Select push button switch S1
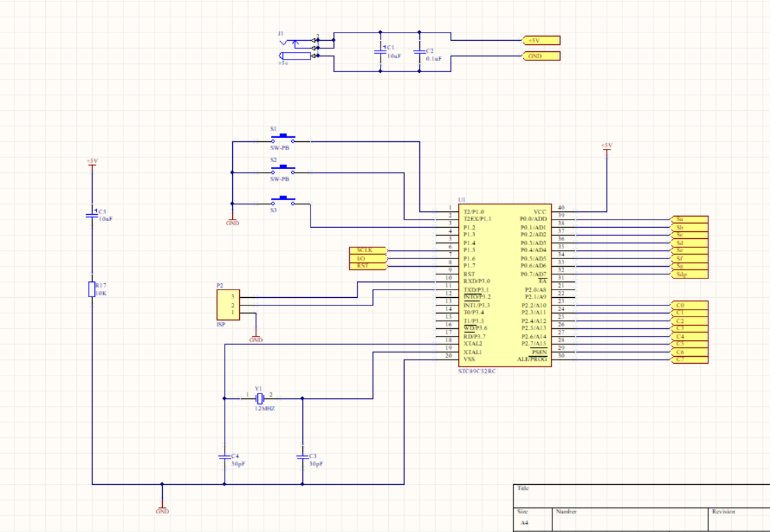This screenshot has height=532, width=770. click(283, 139)
